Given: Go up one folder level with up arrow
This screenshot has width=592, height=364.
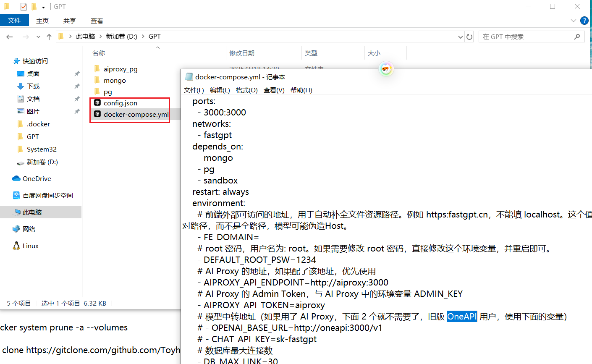Looking at the screenshot, I should 49,37.
